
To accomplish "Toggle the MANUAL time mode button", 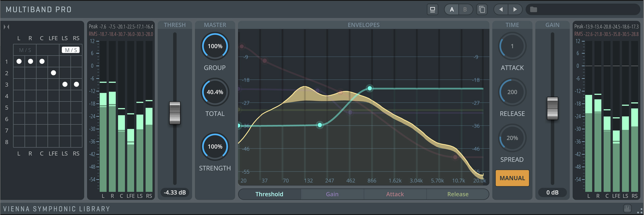I will pyautogui.click(x=512, y=178).
